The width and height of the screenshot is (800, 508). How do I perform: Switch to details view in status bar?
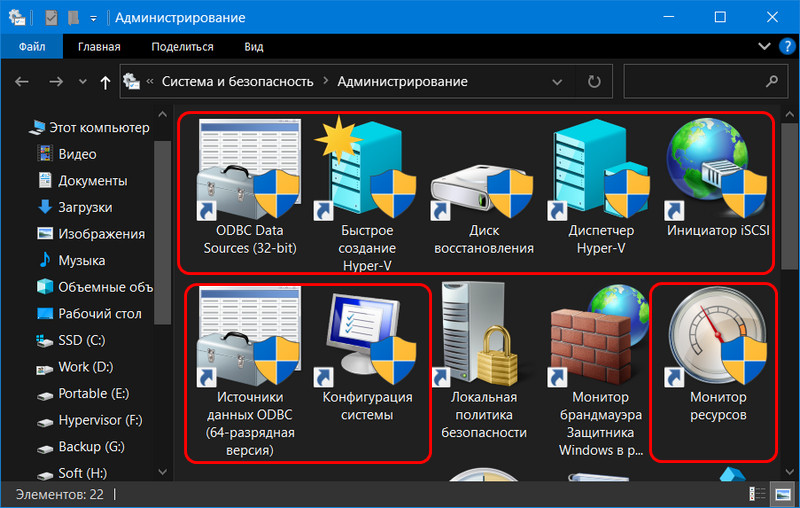click(757, 494)
